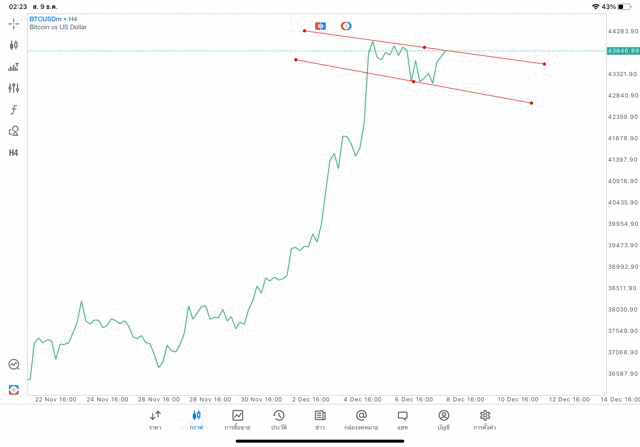
Task: Select the crosshair cursor tool
Action: [14, 23]
